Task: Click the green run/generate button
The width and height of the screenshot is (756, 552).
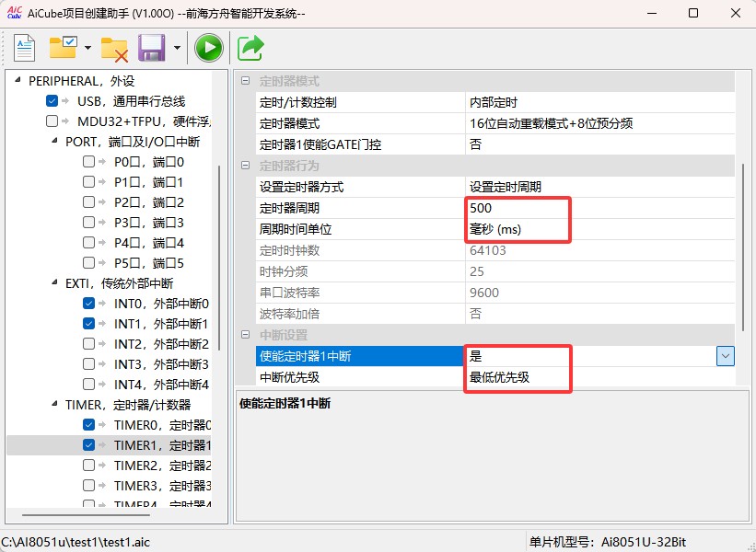Action: (209, 48)
